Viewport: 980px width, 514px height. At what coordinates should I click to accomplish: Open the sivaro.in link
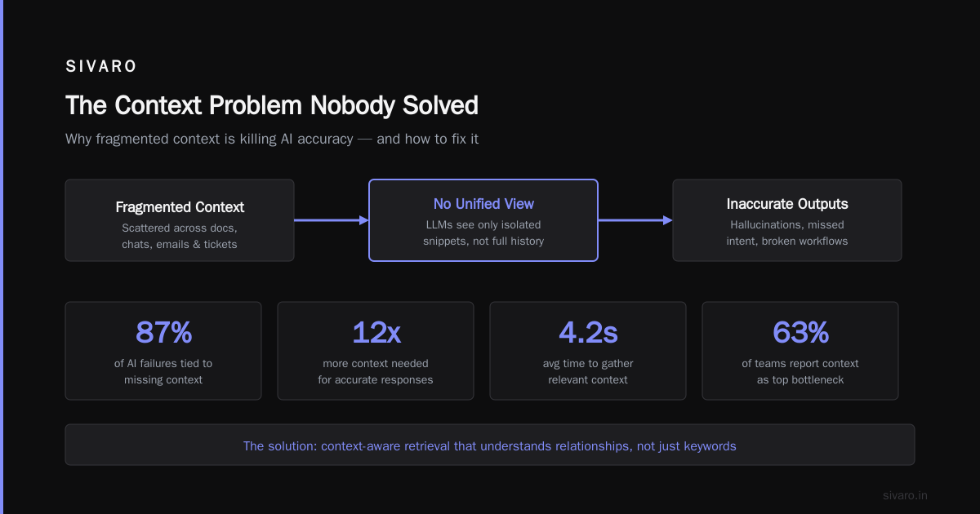(x=906, y=495)
